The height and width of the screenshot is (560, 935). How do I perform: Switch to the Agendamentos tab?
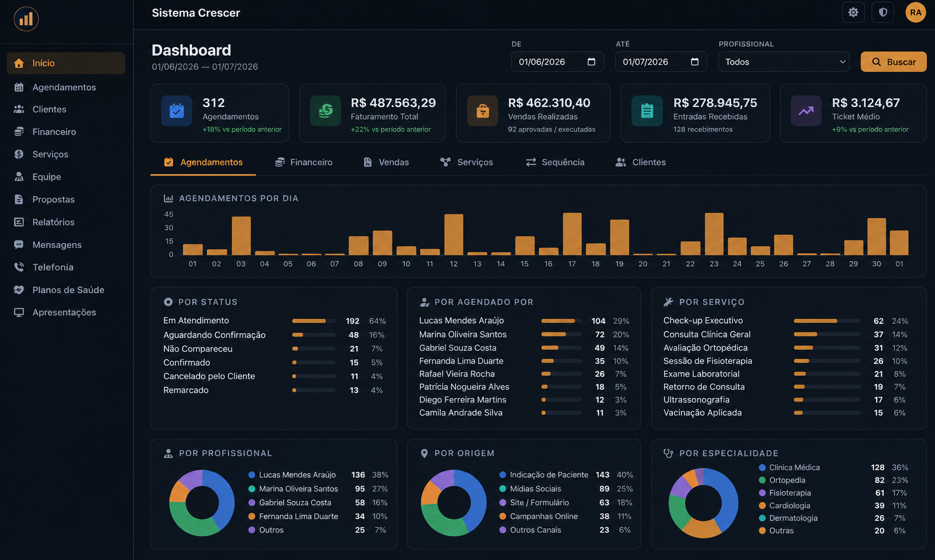tap(203, 163)
